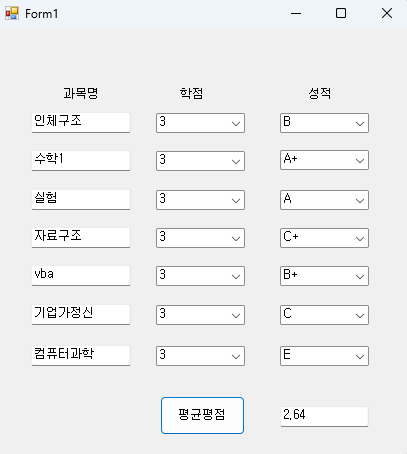The image size is (407, 454).
Task: Click the 평균평점 button
Action: click(x=202, y=415)
